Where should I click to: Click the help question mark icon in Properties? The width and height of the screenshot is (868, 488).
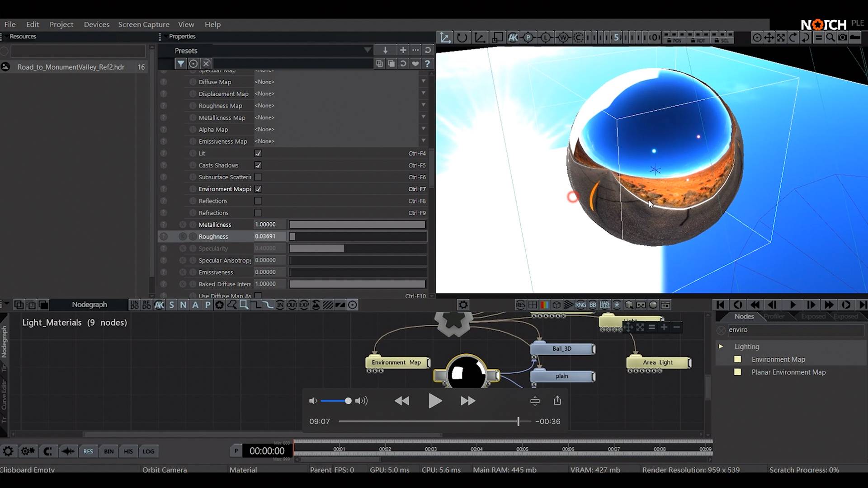(x=427, y=64)
